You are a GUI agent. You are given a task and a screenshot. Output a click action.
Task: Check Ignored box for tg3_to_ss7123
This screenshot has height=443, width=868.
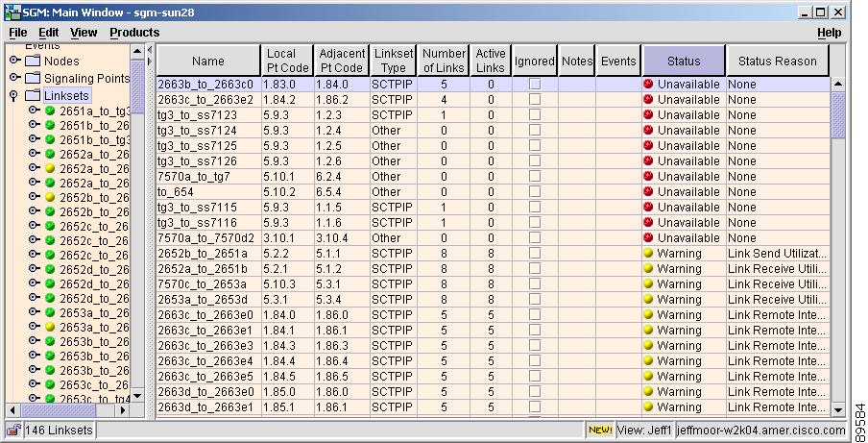(x=535, y=115)
